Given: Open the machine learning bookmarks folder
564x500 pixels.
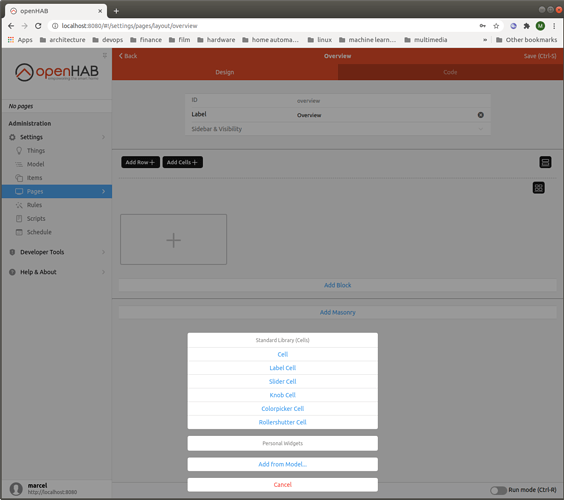Looking at the screenshot, I should (367, 40).
